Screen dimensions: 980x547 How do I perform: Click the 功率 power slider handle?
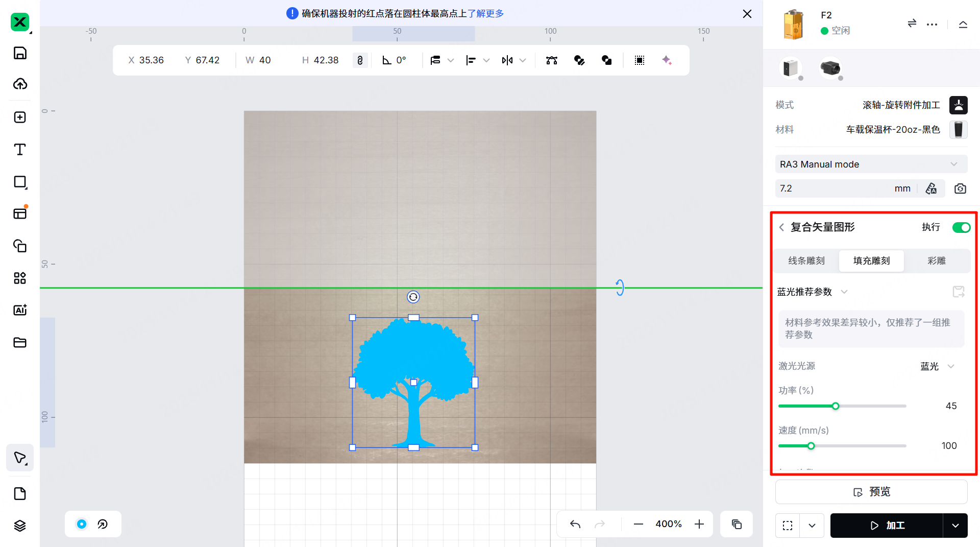click(836, 406)
